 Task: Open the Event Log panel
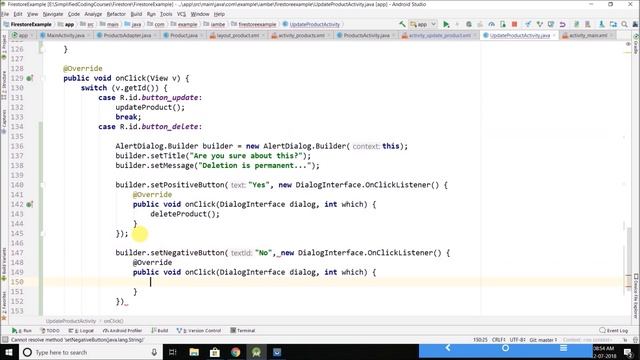tap(613, 331)
